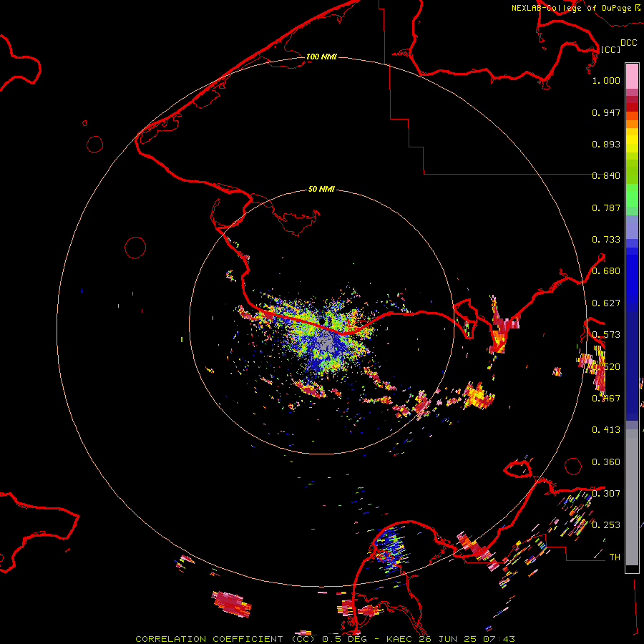Screen dimensions: 644x644
Task: Select the 0.573 scale value
Action: [x=606, y=335]
